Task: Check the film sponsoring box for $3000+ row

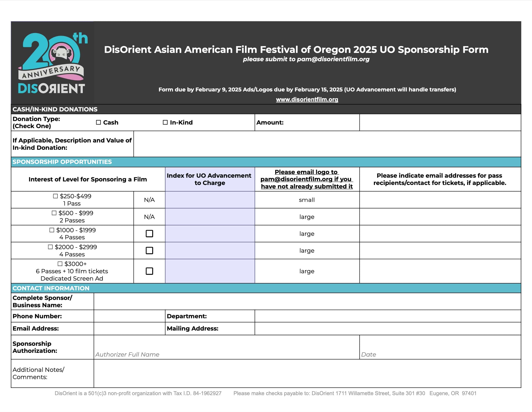Action: [x=149, y=271]
